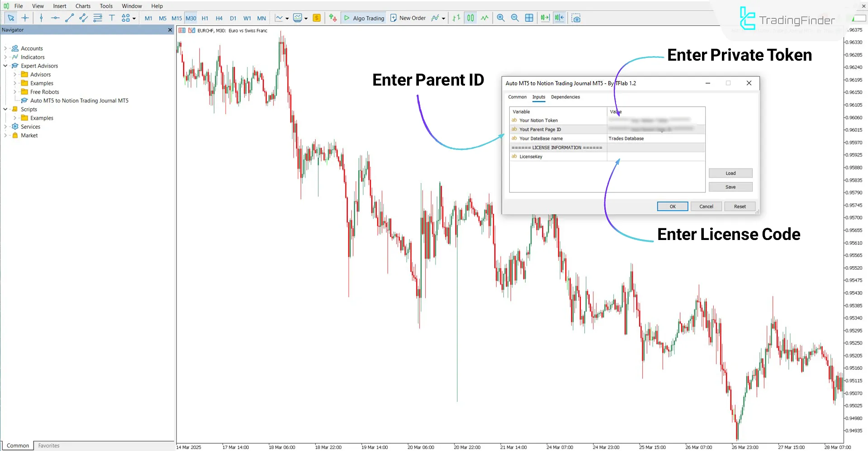Switch to the Dependencies tab
Viewport: 868px width, 451px height.
click(x=565, y=97)
